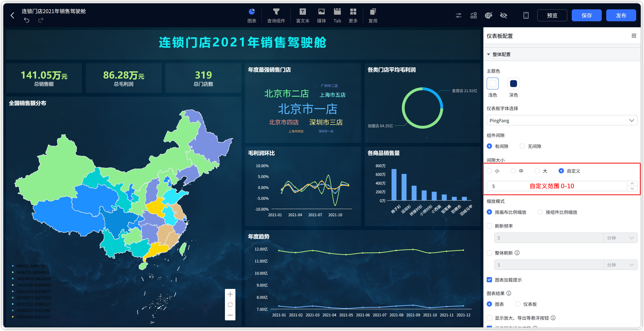This screenshot has height=331, width=644.
Task: Click the widget layout grid icon
Action: tap(474, 15)
